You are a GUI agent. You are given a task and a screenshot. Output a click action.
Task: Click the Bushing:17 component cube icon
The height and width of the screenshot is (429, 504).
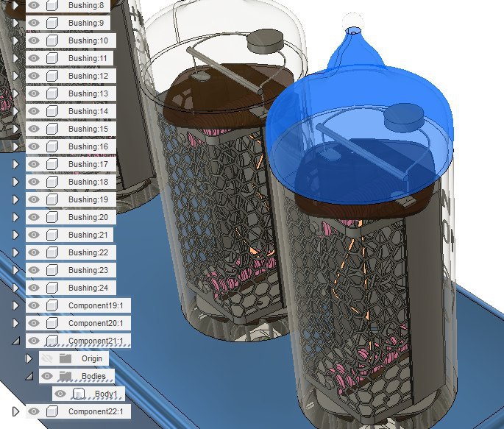(52, 164)
